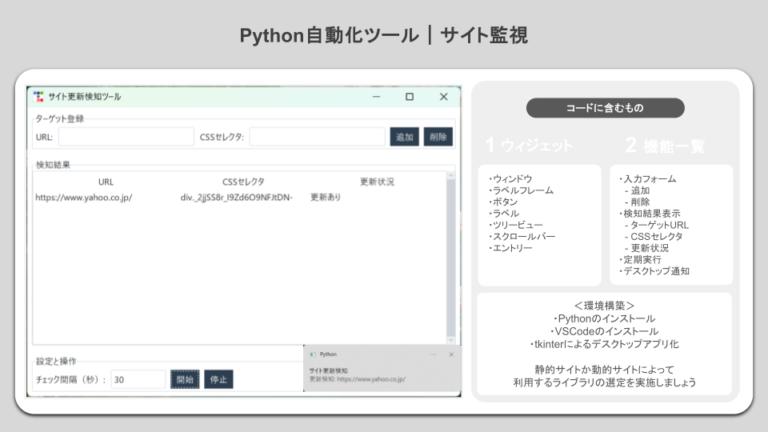Stop monitoring with the 停止 button
This screenshot has height=432, width=768.
pos(218,379)
